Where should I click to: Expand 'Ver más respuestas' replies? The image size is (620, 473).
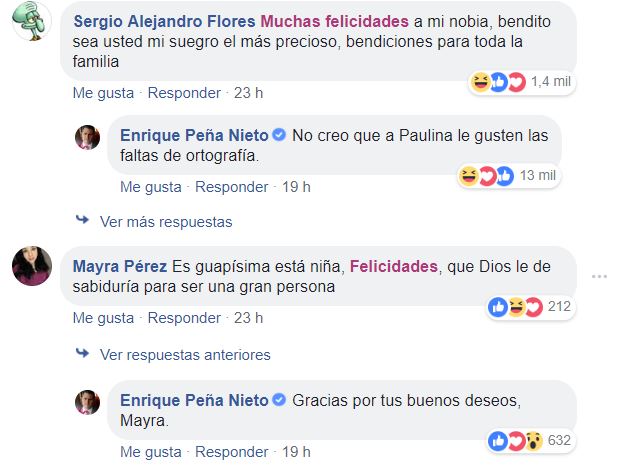point(166,221)
